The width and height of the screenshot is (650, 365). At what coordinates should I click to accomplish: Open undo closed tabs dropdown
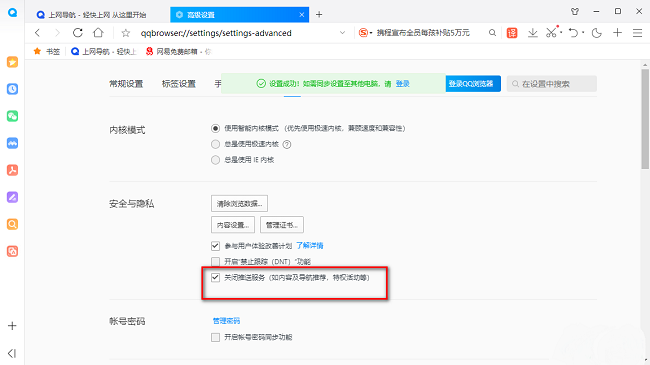click(x=583, y=33)
